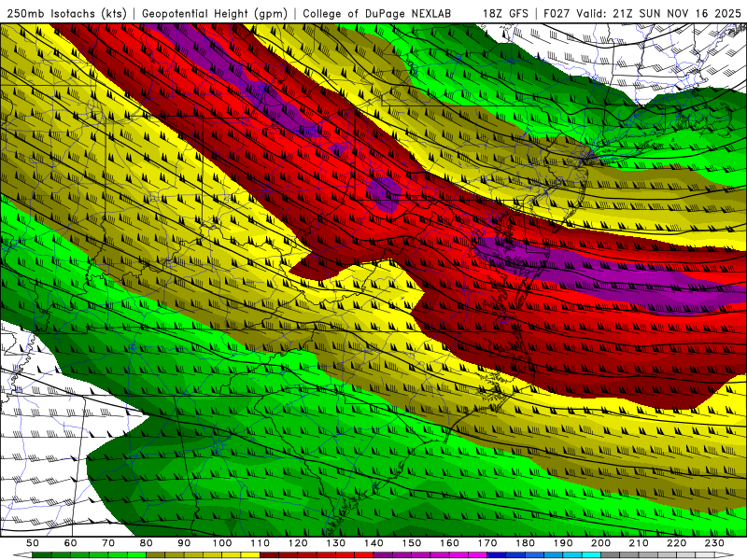The image size is (747, 560).
Task: Click the 60 knot legend label
Action: point(71,543)
